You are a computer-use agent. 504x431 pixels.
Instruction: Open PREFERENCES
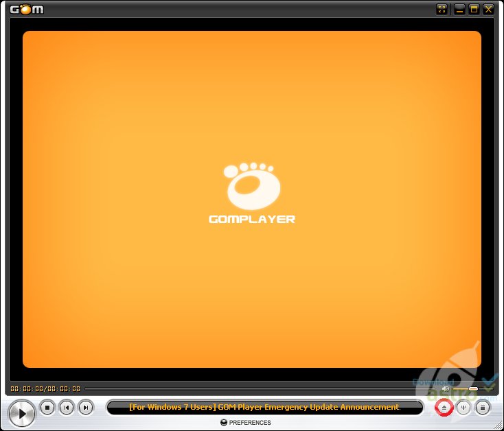pos(246,423)
